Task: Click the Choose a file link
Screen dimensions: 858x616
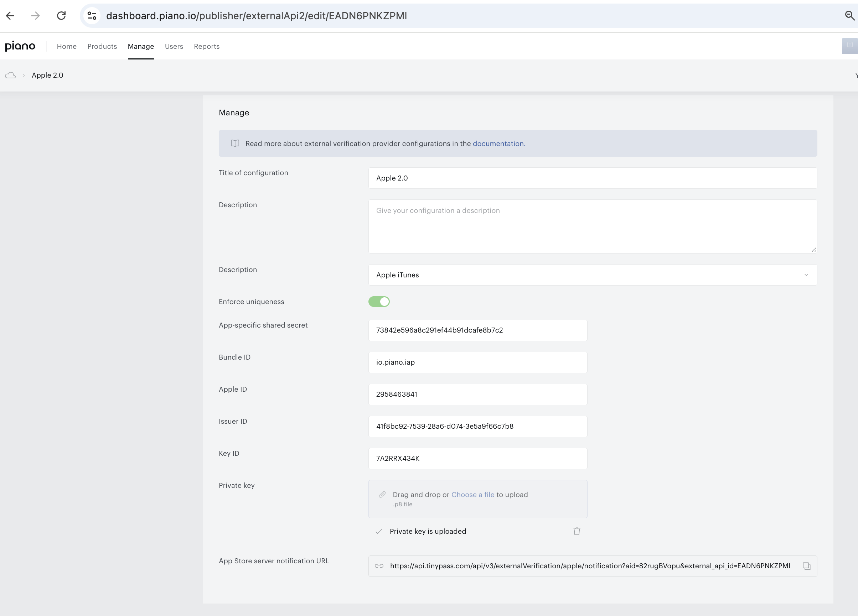Action: click(473, 495)
